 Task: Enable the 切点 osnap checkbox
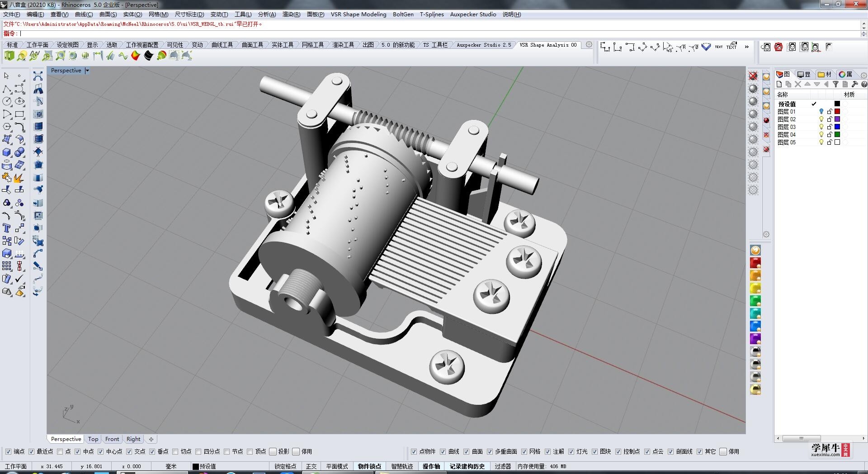pyautogui.click(x=175, y=451)
